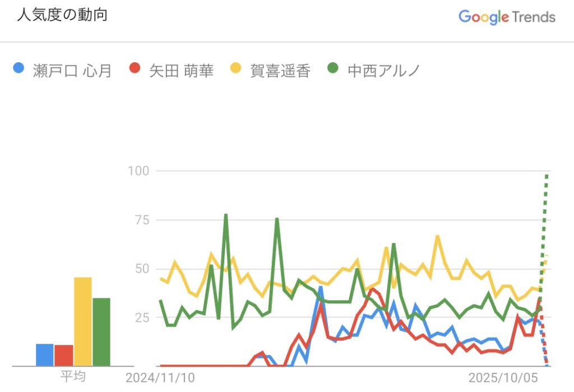
Task: Click the 平均 label under the bars
Action: click(73, 376)
